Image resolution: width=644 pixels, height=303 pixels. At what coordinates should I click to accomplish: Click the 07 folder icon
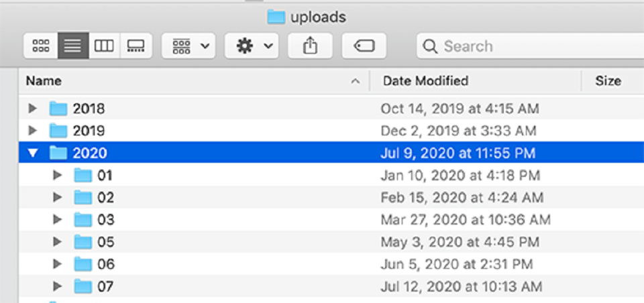83,286
